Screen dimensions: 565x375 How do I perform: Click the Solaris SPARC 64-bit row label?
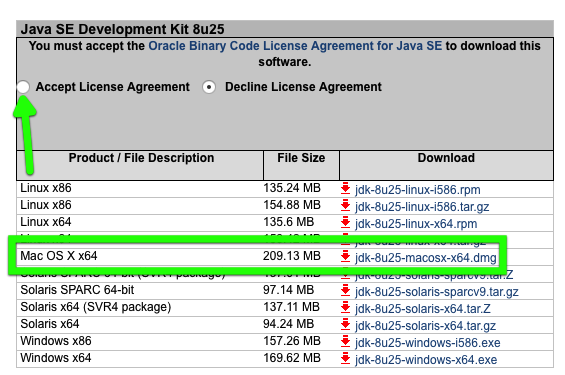click(77, 290)
